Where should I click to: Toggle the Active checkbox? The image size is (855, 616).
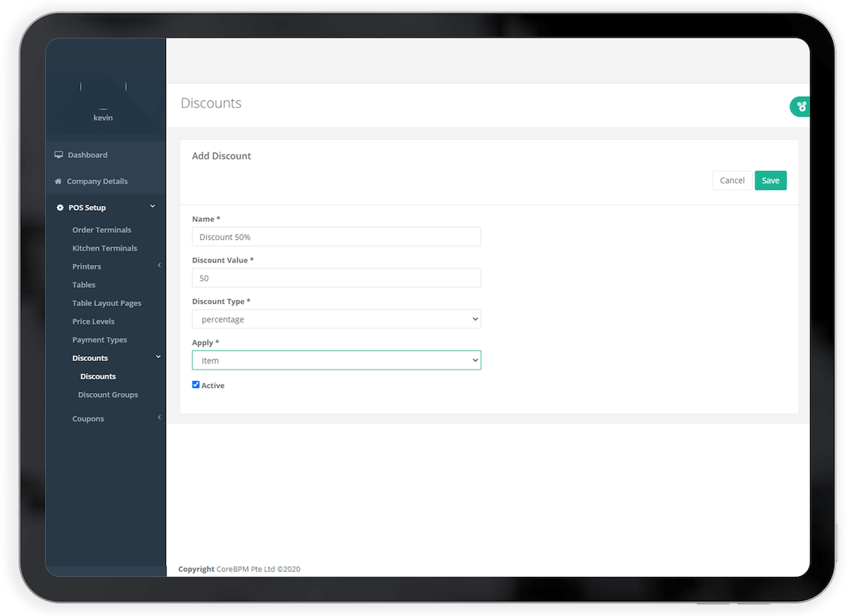point(196,385)
